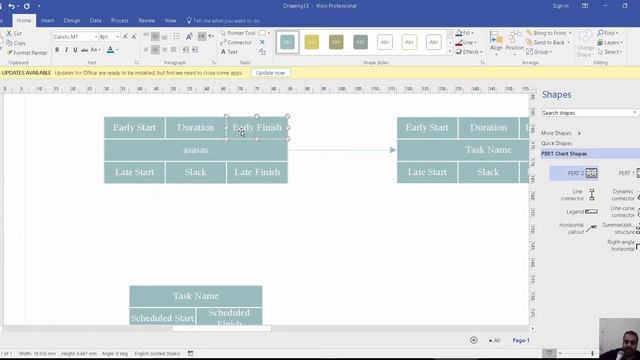
Task: Toggle Bold formatting
Action: 57,50
